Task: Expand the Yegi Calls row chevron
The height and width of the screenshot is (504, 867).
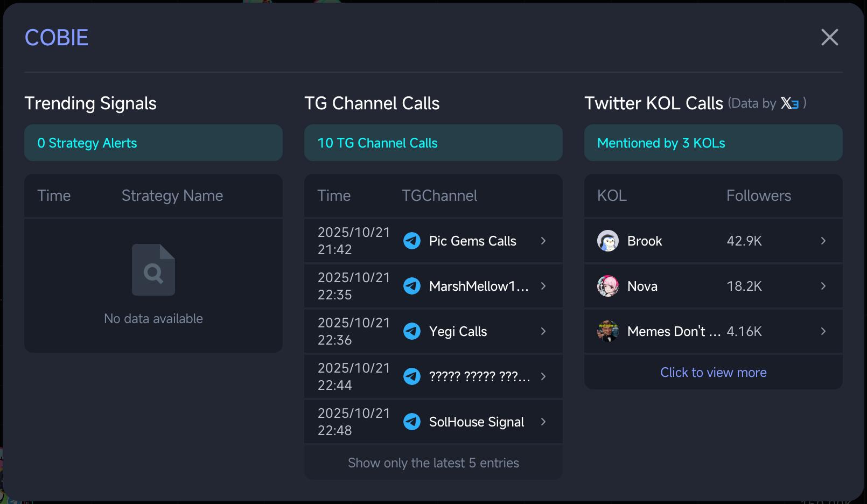Action: [543, 331]
